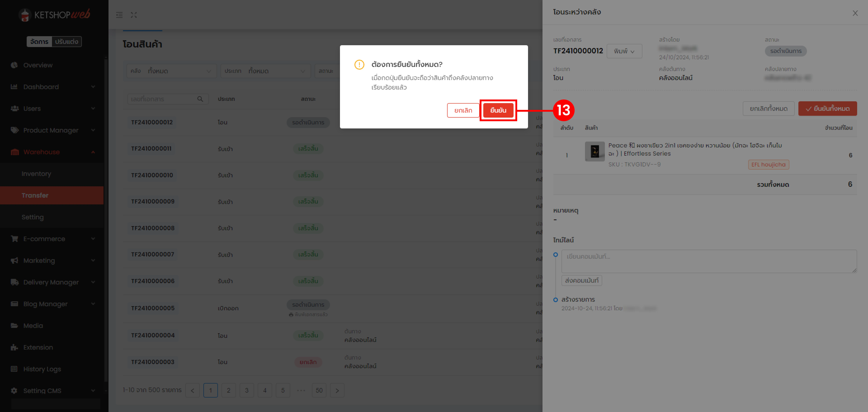Click the search magnifier icon

click(200, 99)
